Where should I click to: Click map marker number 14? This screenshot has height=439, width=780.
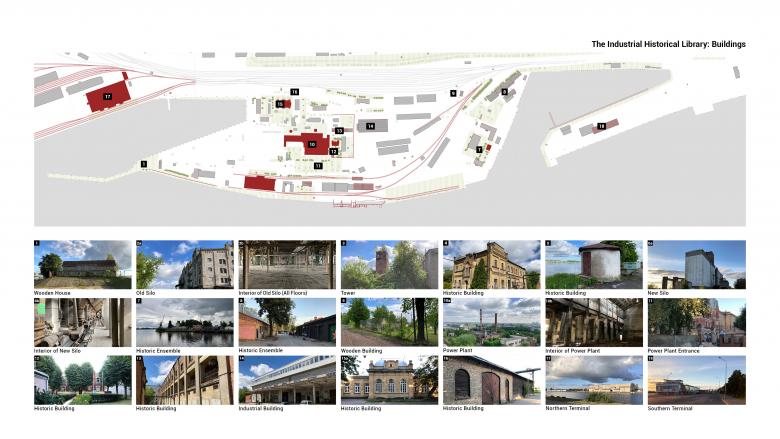pyautogui.click(x=370, y=126)
